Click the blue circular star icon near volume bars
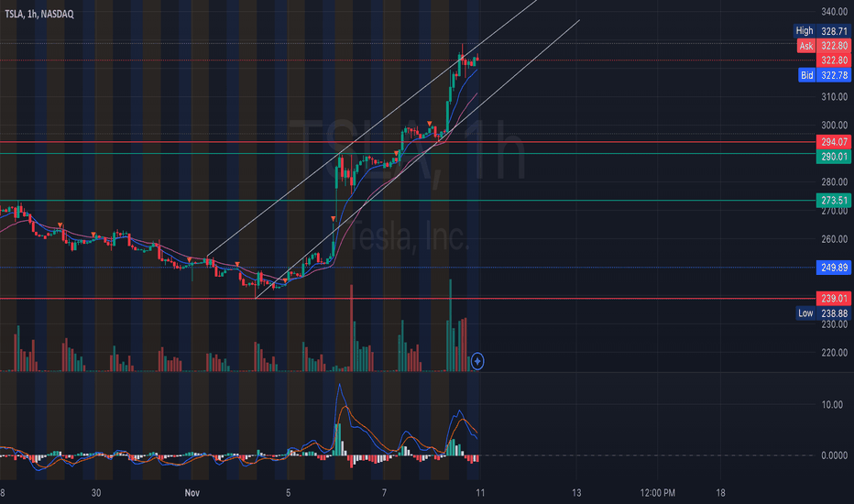854x504 pixels. 477,361
